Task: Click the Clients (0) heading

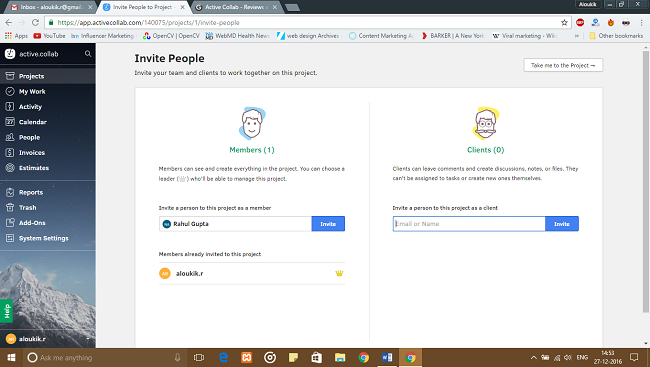Action: [x=485, y=150]
